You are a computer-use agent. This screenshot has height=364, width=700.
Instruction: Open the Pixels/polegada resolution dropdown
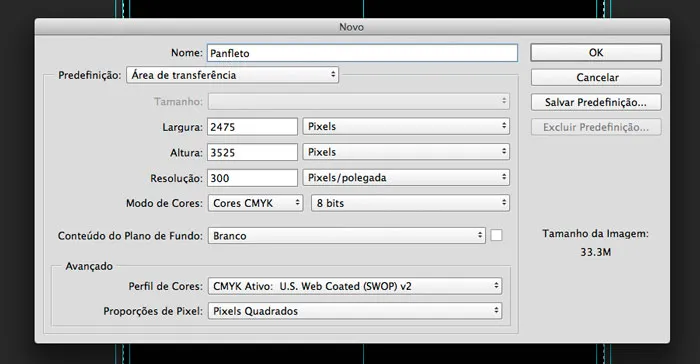[x=406, y=177]
